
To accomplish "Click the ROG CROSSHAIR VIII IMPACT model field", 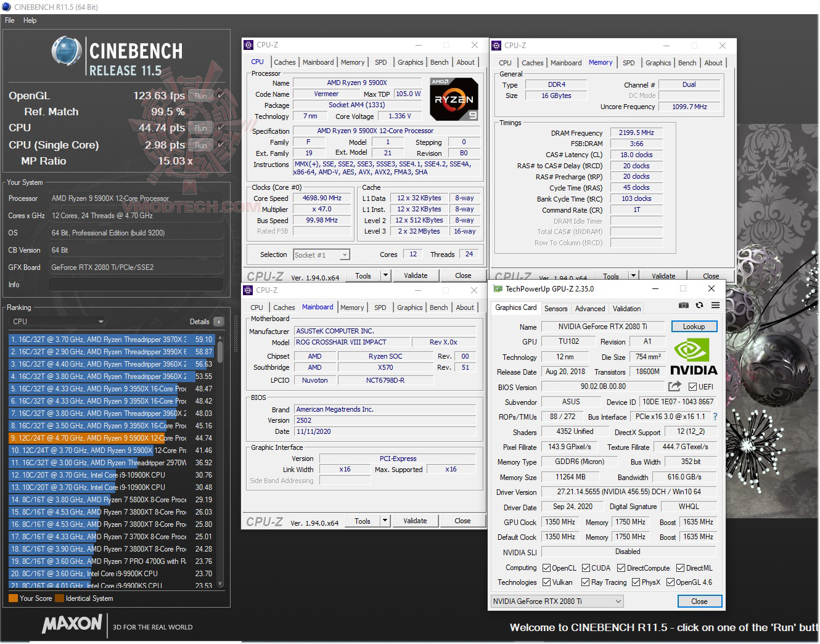I will [x=352, y=342].
